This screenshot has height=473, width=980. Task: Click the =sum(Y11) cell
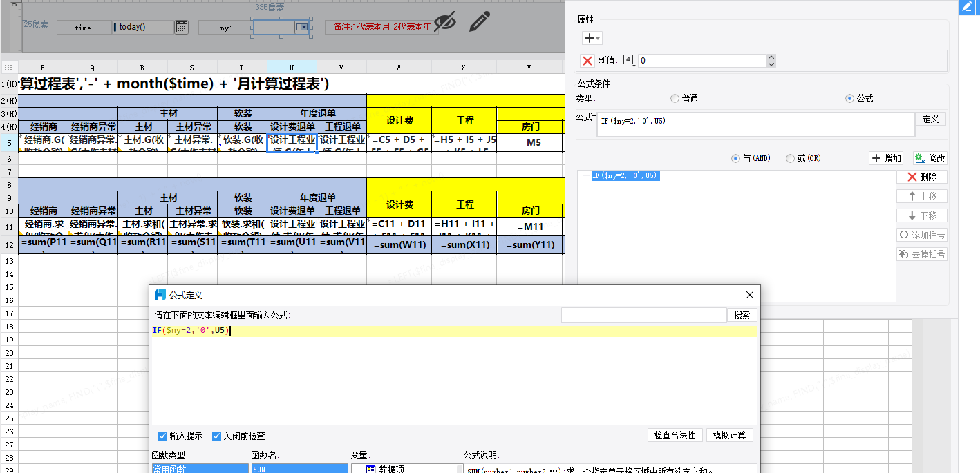[x=529, y=245]
